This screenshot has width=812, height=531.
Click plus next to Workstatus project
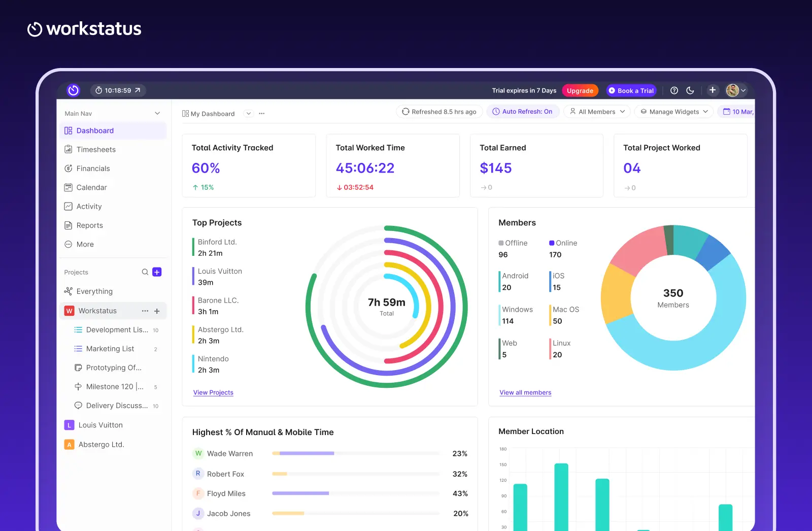157,311
